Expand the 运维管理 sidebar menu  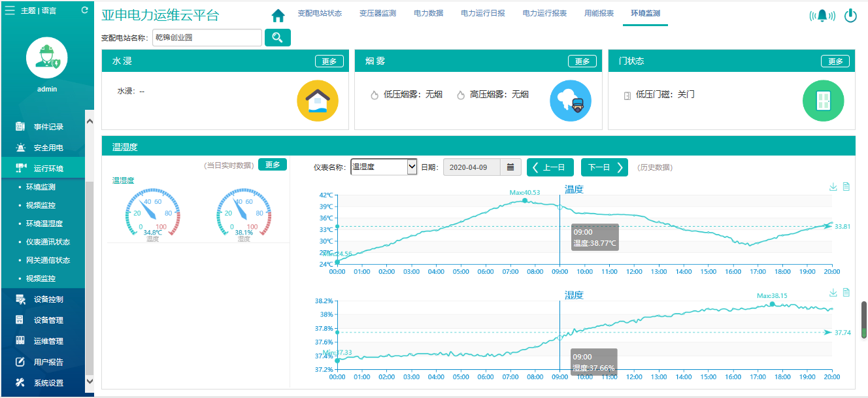click(48, 341)
